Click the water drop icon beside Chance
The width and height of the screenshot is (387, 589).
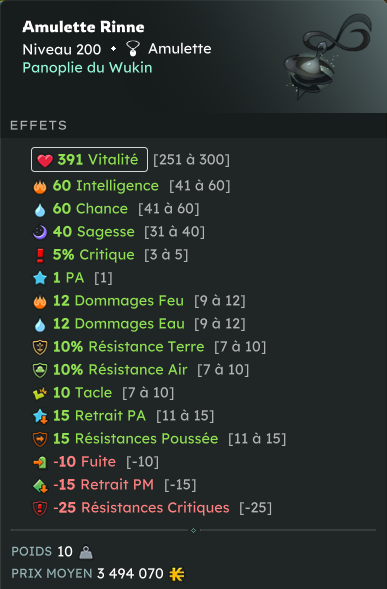pyautogui.click(x=40, y=210)
